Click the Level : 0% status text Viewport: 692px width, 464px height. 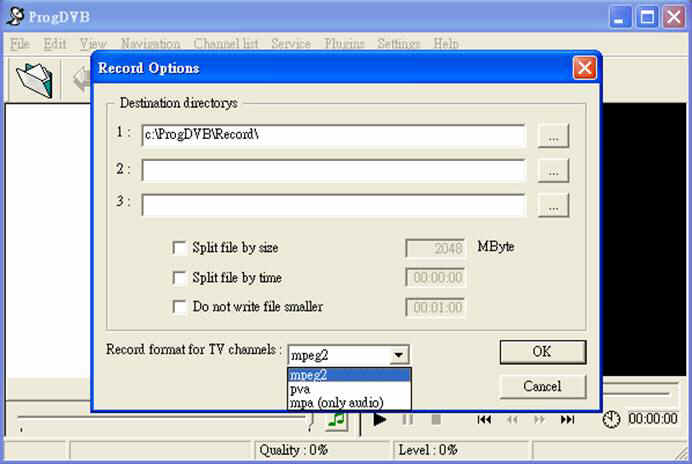428,450
